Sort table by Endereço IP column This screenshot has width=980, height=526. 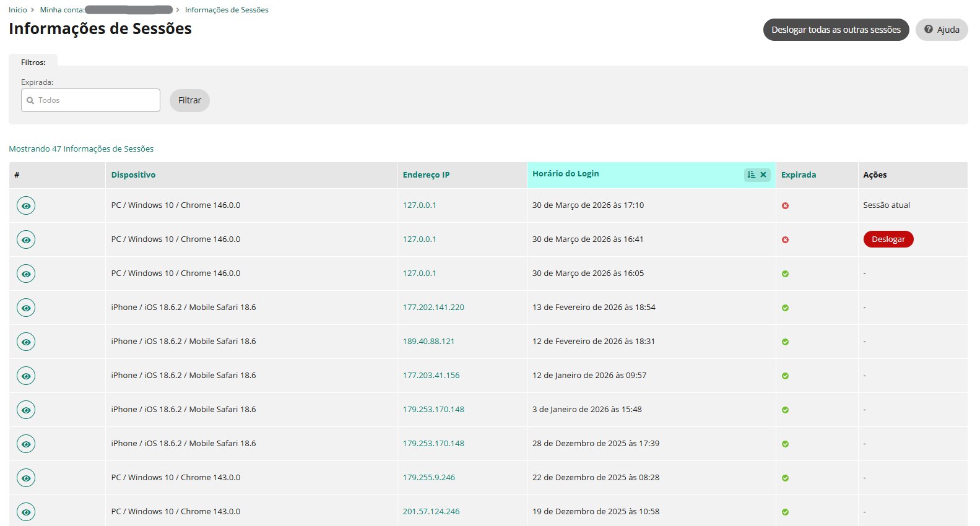[x=426, y=175]
